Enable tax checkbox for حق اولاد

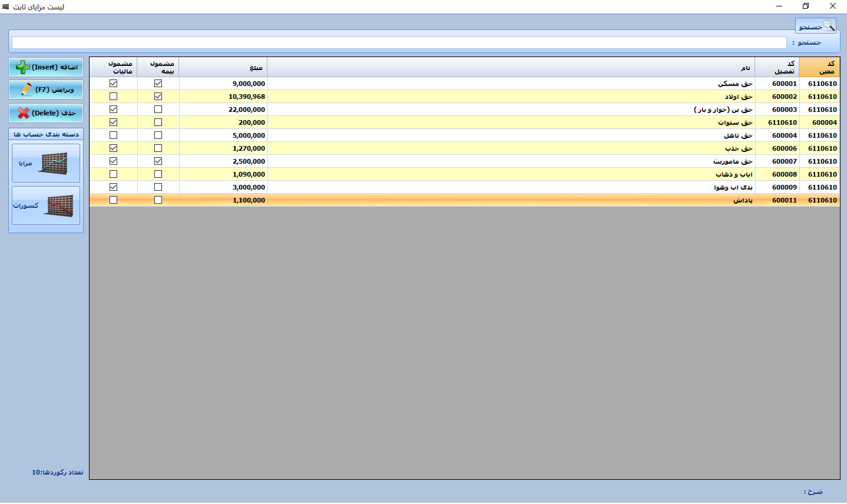tap(114, 97)
